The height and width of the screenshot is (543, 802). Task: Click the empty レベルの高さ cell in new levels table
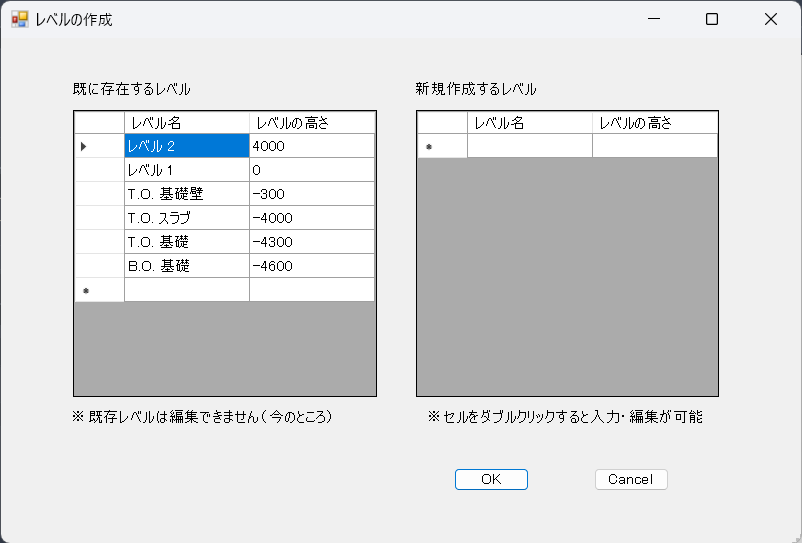[x=655, y=146]
